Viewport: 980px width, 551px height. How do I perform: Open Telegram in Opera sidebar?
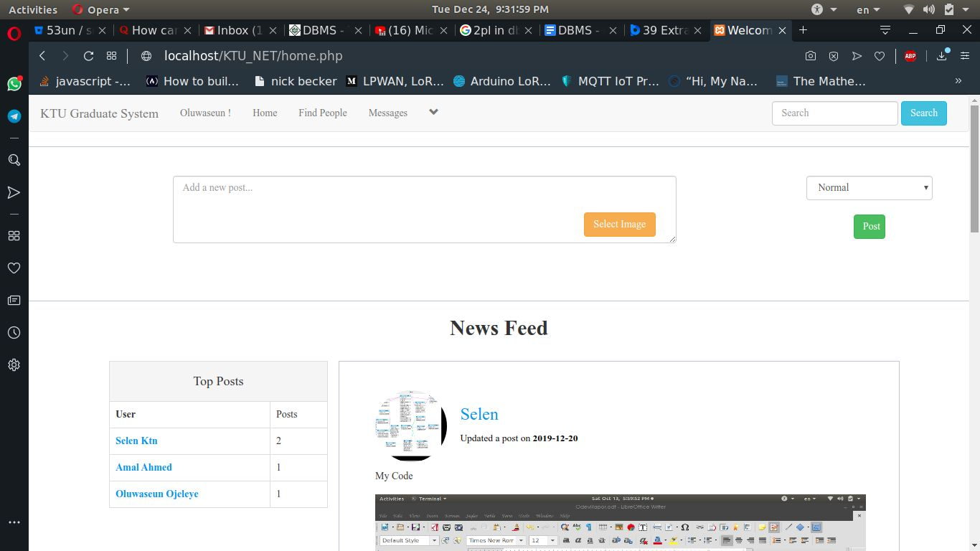(x=14, y=116)
